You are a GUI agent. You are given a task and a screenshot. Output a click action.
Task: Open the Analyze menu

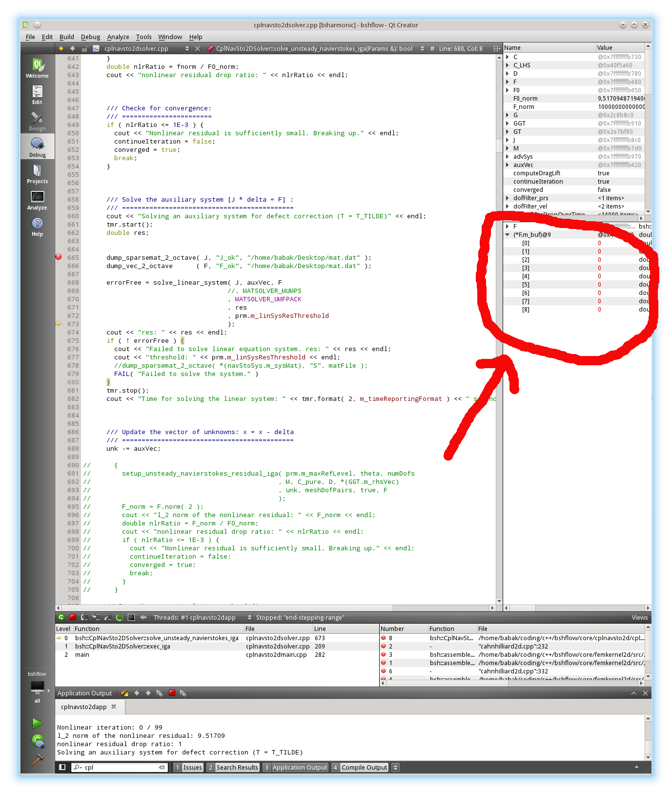tap(118, 37)
